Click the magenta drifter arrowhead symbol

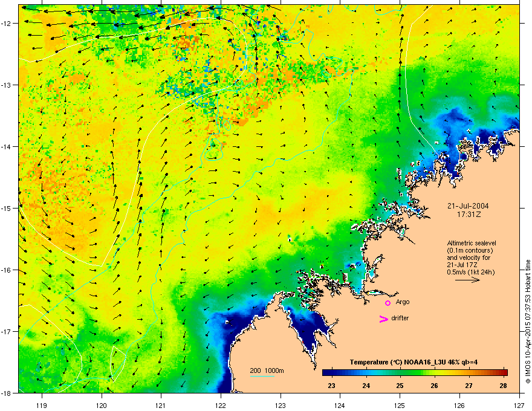pos(383,319)
